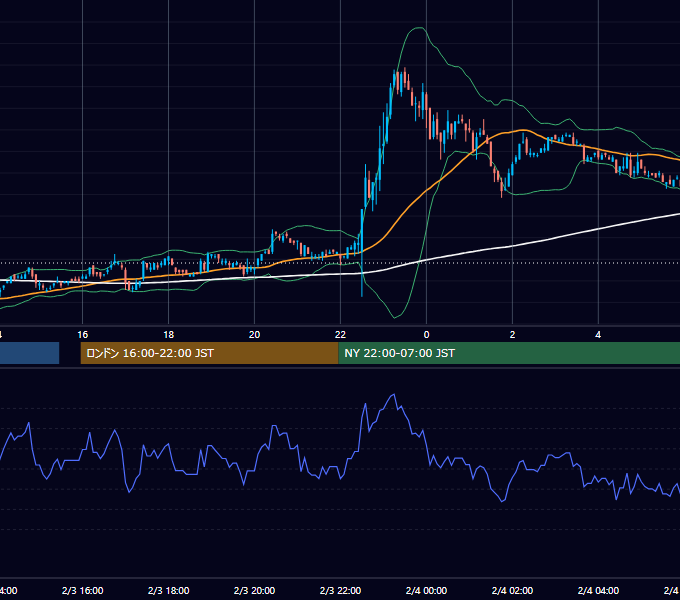
Task: Click the 22 hour axis label
Action: coord(340,335)
